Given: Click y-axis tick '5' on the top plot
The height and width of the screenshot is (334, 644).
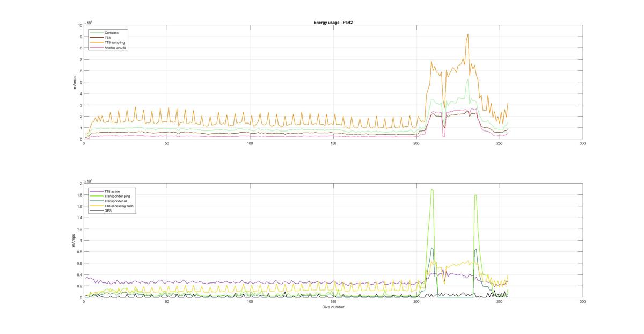Looking at the screenshot, I should (81, 82).
